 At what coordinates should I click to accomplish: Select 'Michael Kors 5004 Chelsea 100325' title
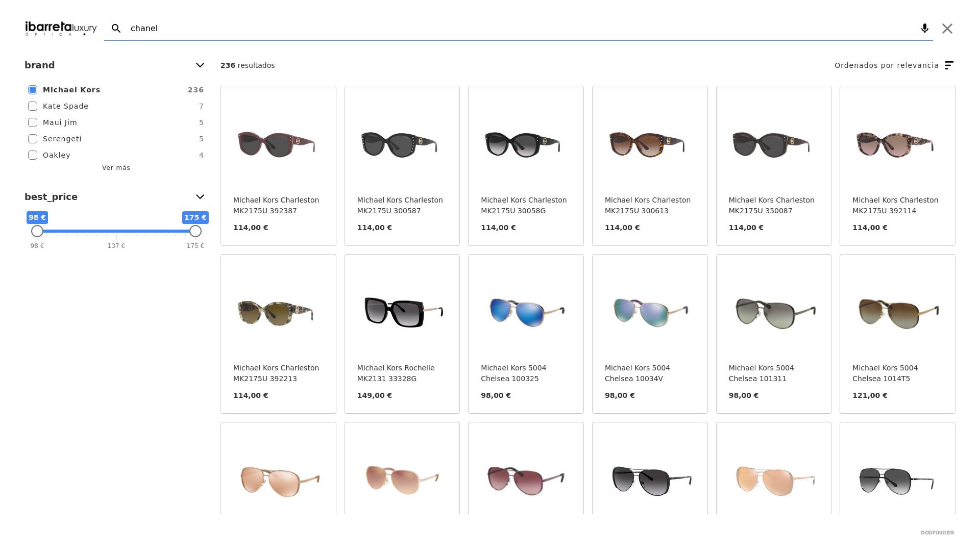tap(513, 373)
